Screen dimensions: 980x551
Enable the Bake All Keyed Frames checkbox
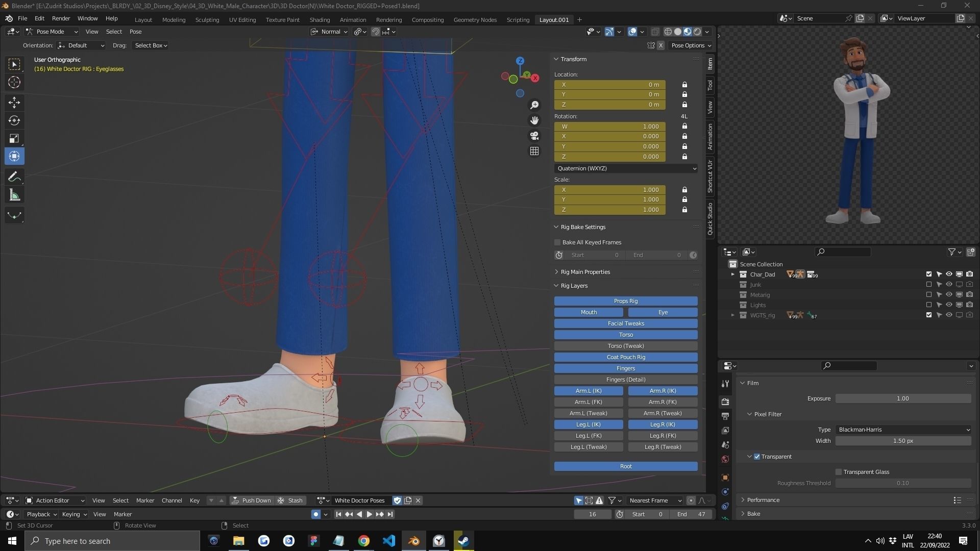[557, 242]
